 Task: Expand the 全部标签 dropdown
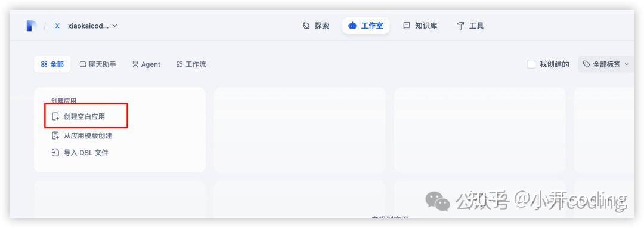pyautogui.click(x=606, y=64)
